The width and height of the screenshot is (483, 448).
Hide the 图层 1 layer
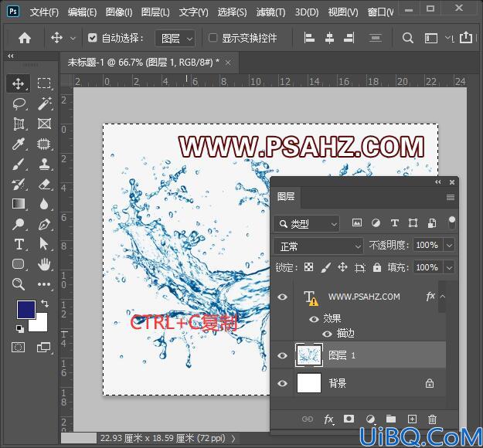283,355
